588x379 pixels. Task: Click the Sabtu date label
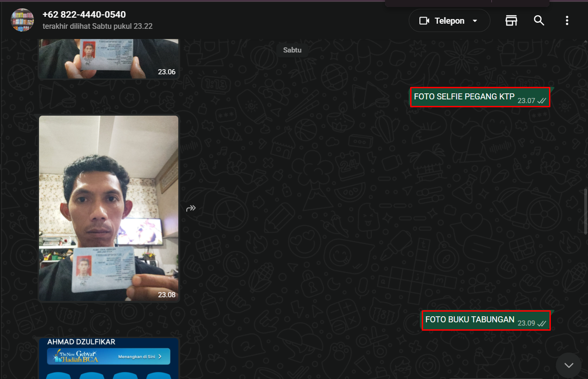[x=292, y=50]
